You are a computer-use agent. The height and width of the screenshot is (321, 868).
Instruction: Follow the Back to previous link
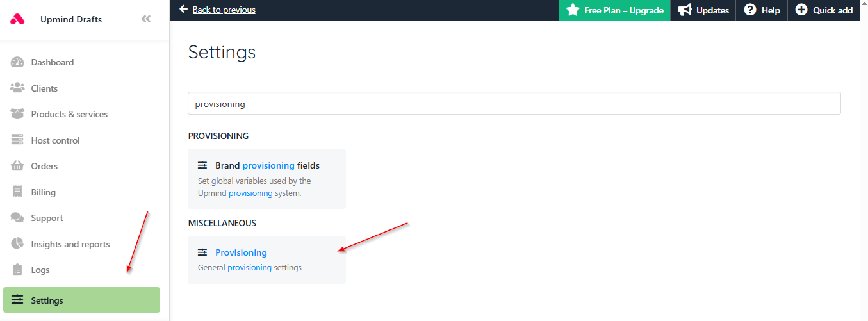coord(224,10)
